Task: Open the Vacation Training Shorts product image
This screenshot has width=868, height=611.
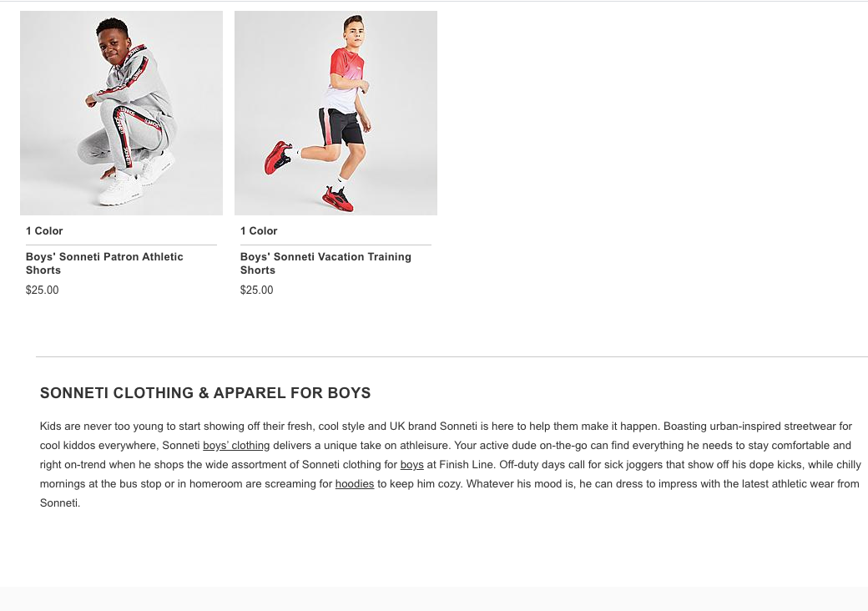Action: [x=336, y=113]
